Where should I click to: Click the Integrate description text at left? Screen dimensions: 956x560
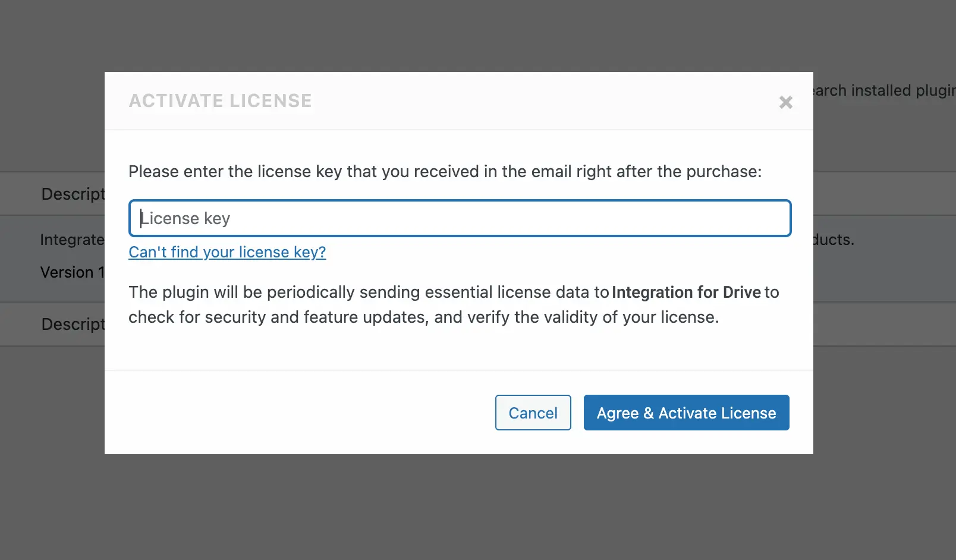[71, 240]
